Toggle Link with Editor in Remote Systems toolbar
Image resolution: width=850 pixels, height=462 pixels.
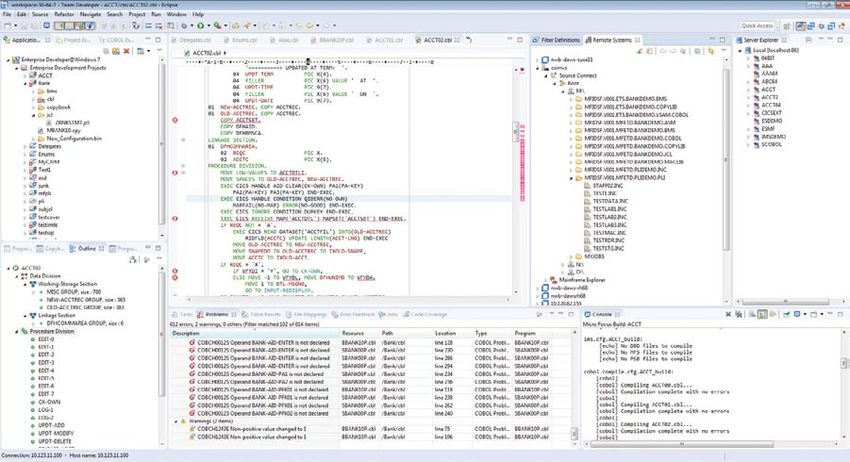[x=711, y=51]
